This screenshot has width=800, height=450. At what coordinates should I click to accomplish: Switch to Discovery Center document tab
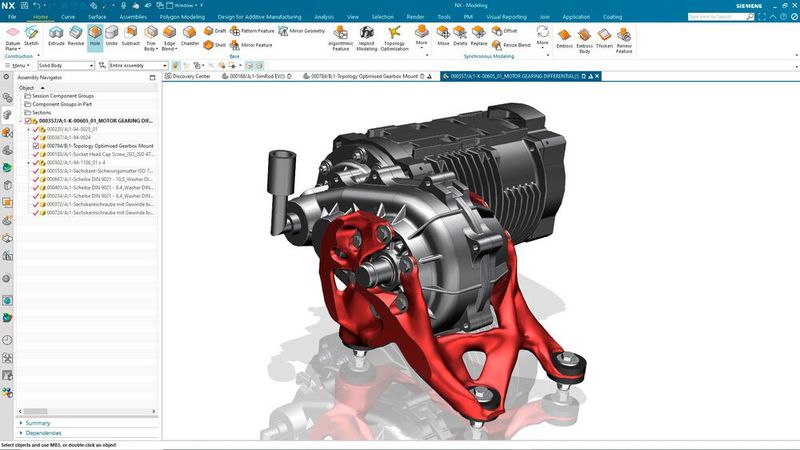(x=188, y=76)
